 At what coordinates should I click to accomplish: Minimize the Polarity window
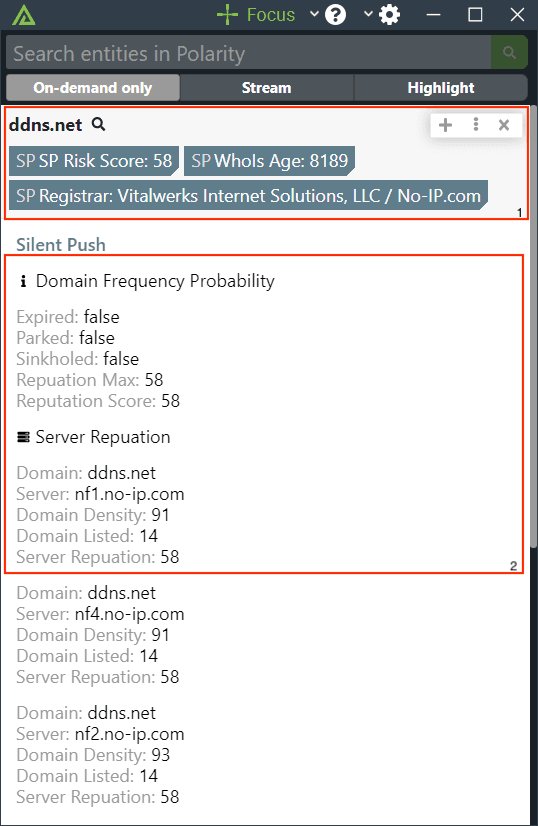click(x=433, y=15)
